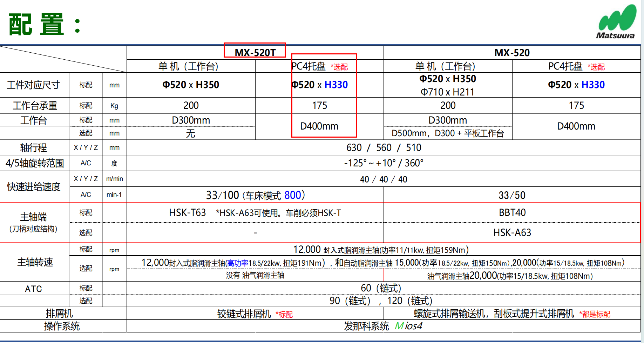Image resolution: width=644 pixels, height=343 pixels.
Task: Select the 主轴转速 row label
Action: coord(35,262)
